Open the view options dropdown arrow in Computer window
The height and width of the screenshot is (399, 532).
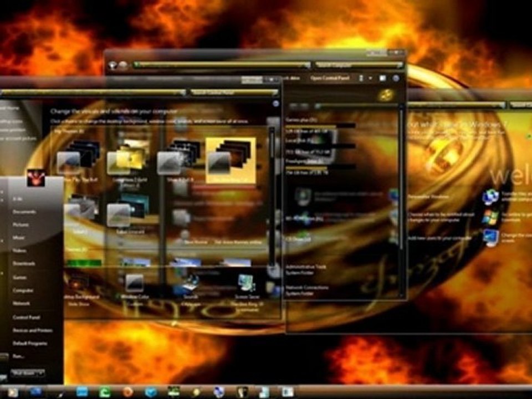[370, 78]
